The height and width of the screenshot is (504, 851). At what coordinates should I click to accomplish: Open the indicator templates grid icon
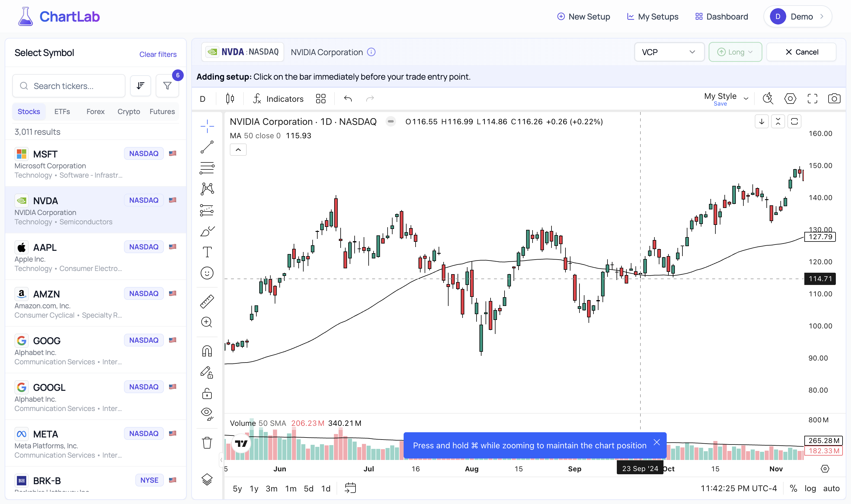(x=321, y=99)
